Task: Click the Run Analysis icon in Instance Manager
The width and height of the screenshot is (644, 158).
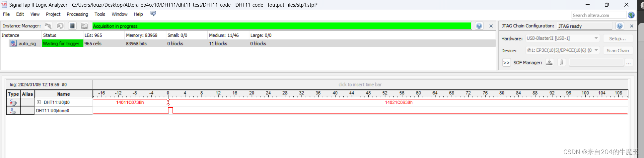Action: click(48, 26)
